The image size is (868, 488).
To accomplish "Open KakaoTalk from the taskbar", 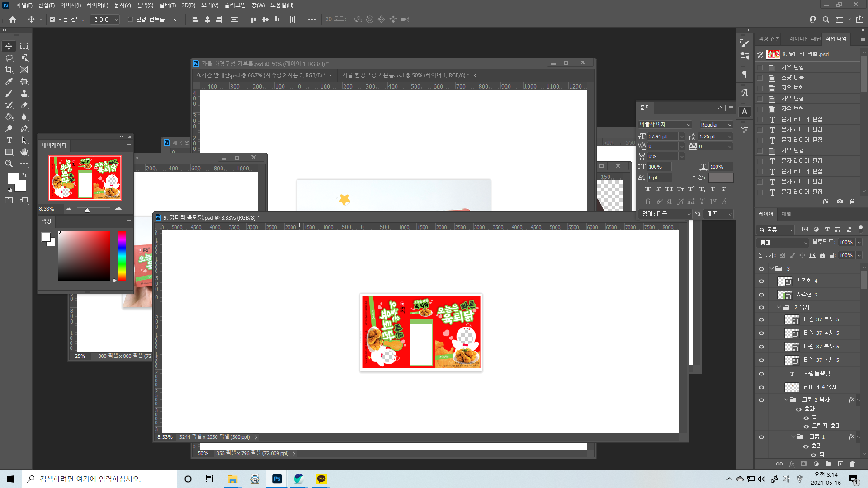I will pos(321,479).
